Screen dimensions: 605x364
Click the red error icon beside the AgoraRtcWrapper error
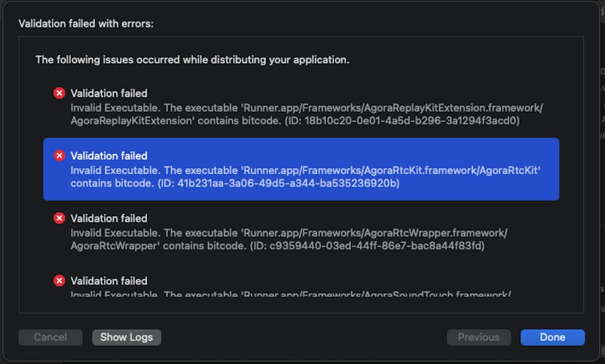coord(59,218)
